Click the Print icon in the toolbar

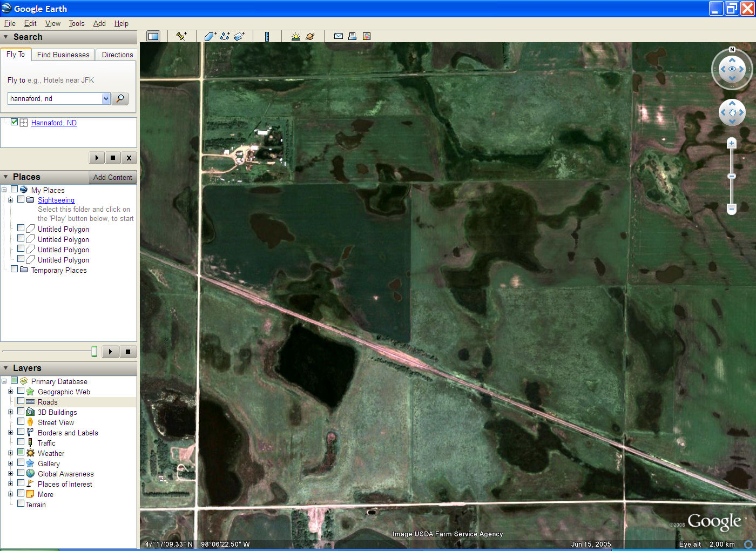[352, 36]
